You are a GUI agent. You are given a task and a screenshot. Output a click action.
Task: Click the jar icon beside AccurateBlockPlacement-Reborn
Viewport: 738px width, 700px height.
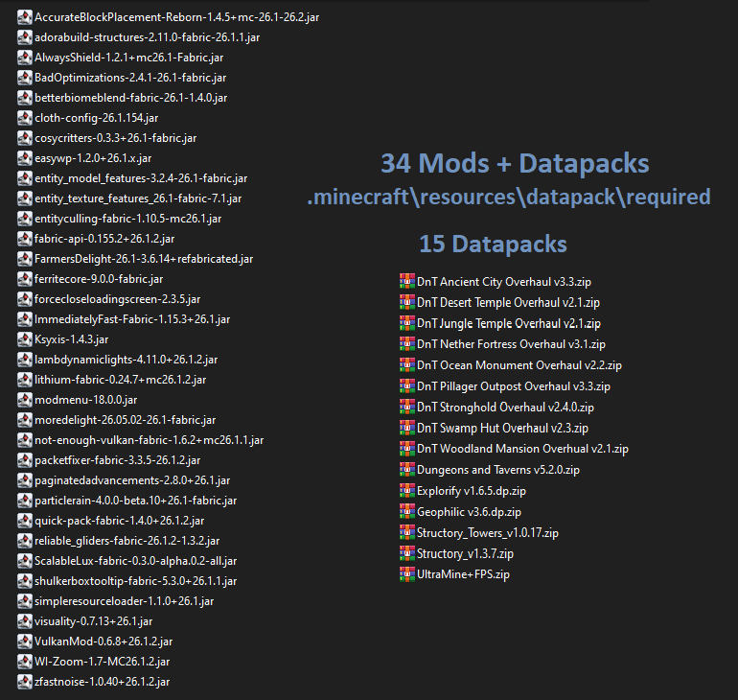25,17
